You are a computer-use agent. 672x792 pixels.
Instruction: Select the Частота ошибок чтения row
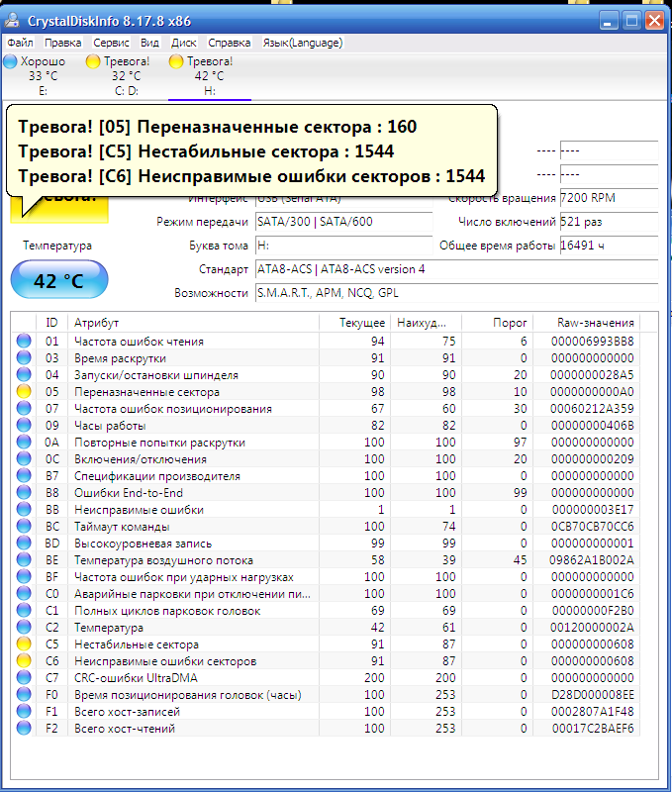coord(327,341)
